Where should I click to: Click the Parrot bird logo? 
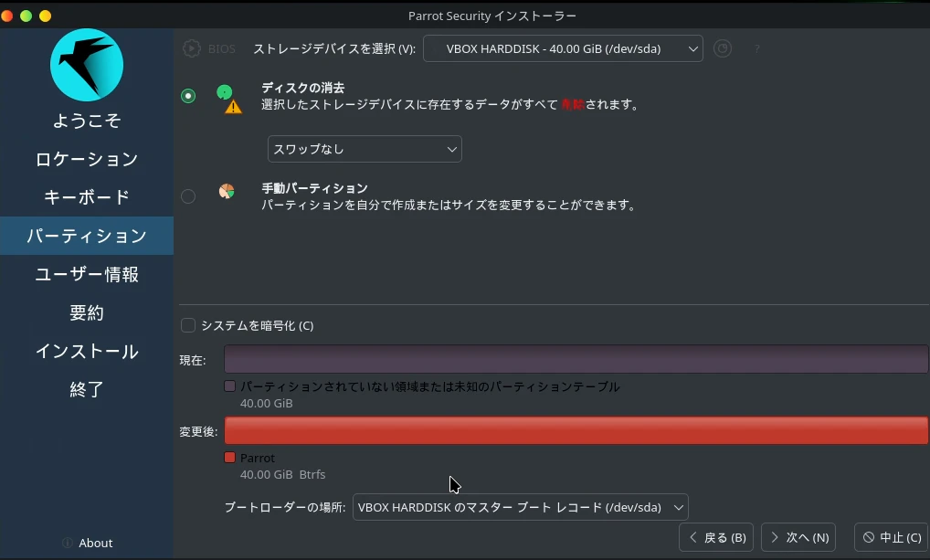coord(87,65)
